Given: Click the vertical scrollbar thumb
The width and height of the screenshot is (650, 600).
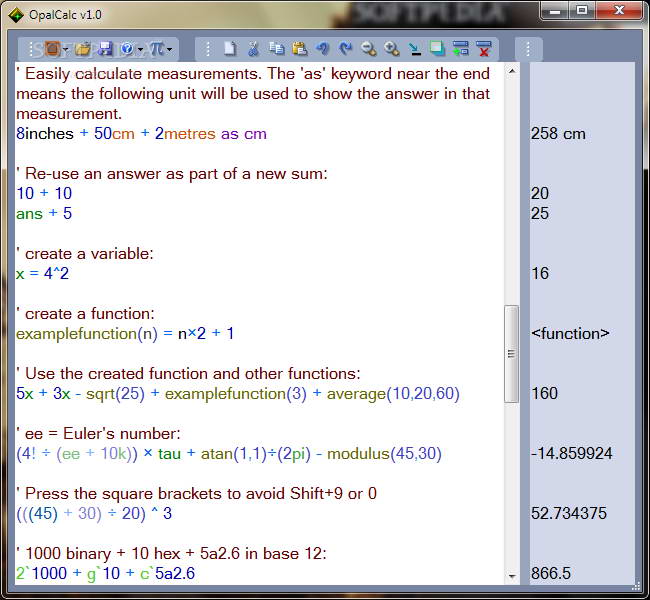Looking at the screenshot, I should [512, 353].
